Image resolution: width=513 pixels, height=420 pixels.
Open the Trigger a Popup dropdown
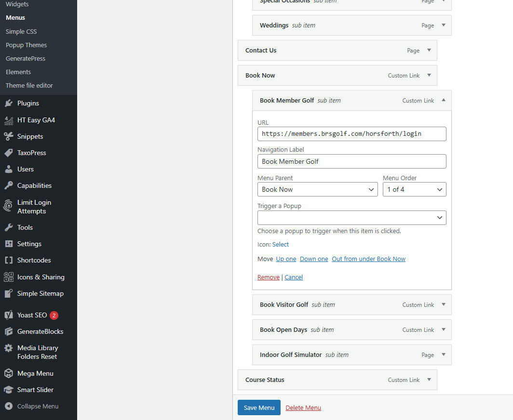coord(351,218)
